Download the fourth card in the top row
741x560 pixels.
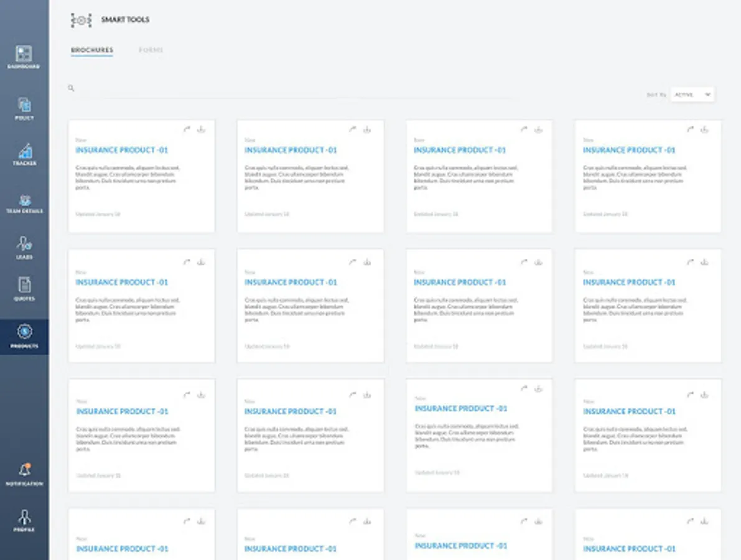pyautogui.click(x=705, y=129)
